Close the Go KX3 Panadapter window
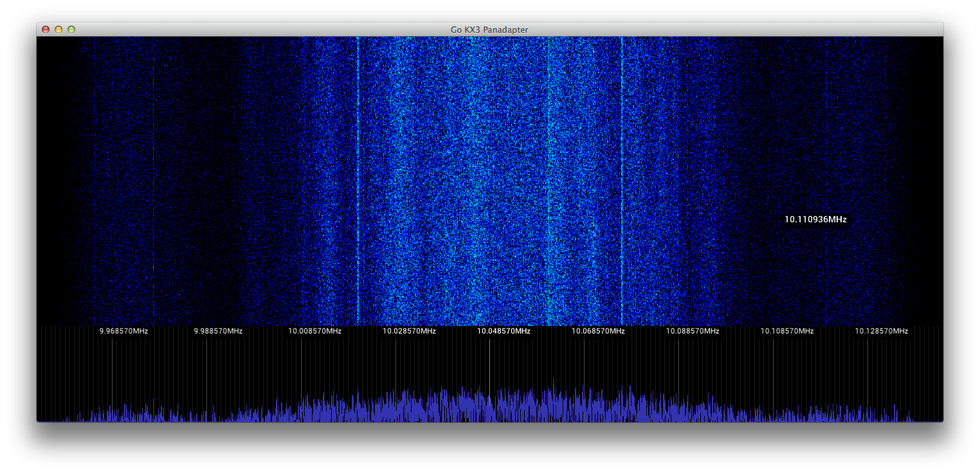Image resolution: width=980 pixels, height=473 pixels. tap(46, 30)
